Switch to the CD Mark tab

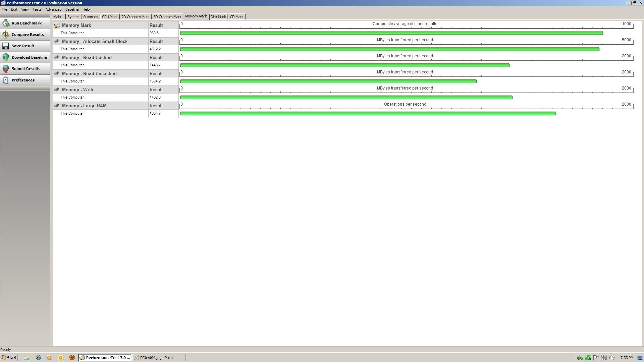[236, 17]
